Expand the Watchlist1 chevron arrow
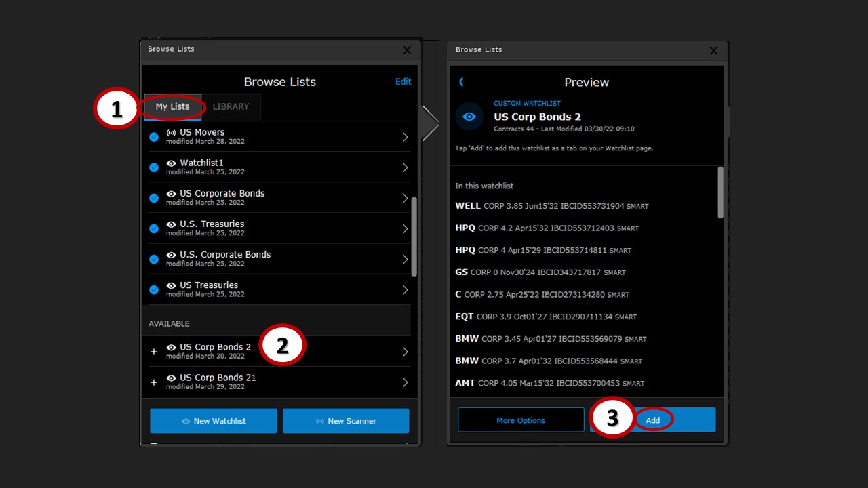The height and width of the screenshot is (488, 868). 405,167
